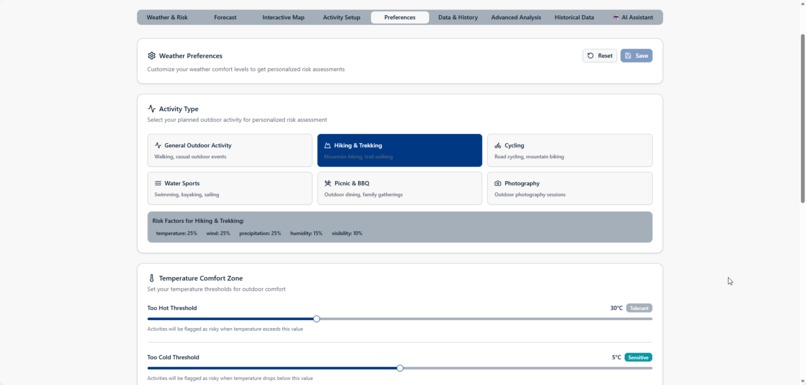Click the AI Assistant robot icon

(x=616, y=17)
